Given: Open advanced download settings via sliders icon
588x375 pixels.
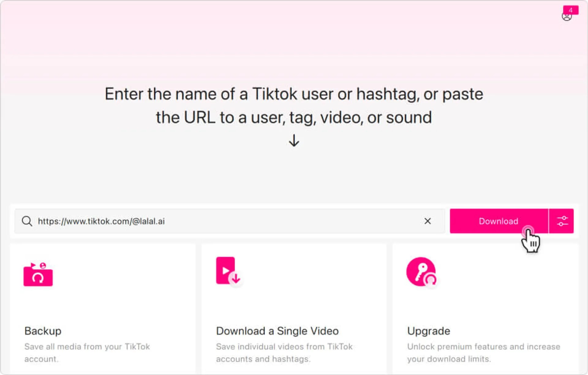Looking at the screenshot, I should coord(562,221).
